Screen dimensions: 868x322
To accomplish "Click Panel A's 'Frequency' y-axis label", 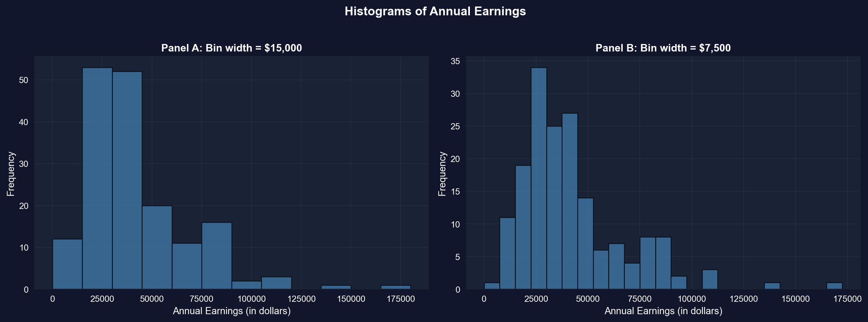I will click(11, 174).
